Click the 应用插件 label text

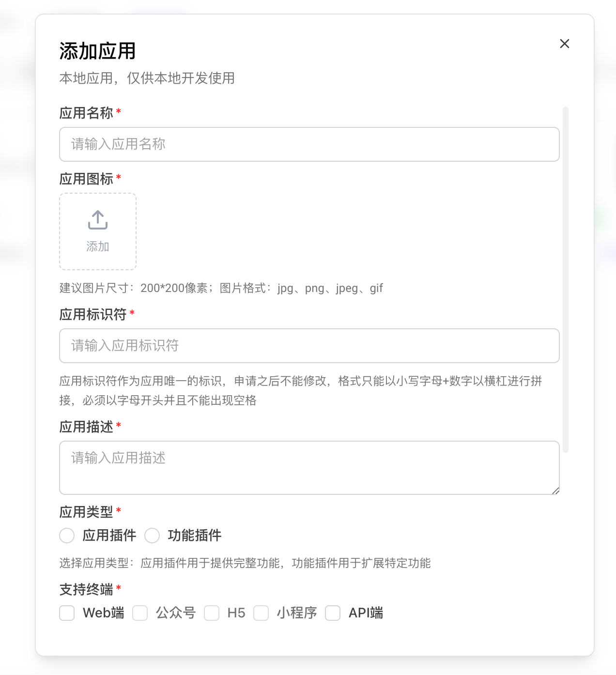coord(109,536)
